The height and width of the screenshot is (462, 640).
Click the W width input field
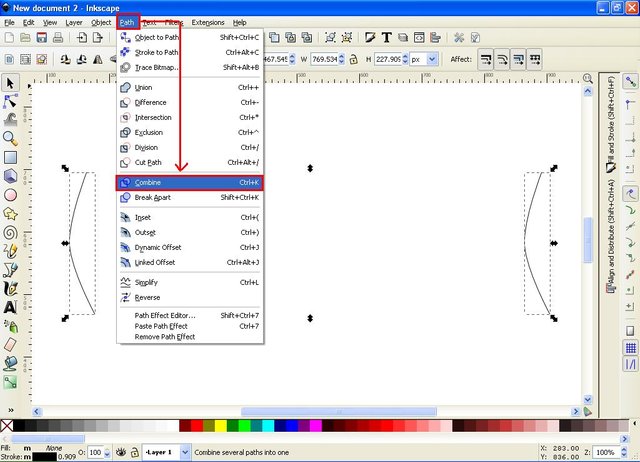coord(324,60)
